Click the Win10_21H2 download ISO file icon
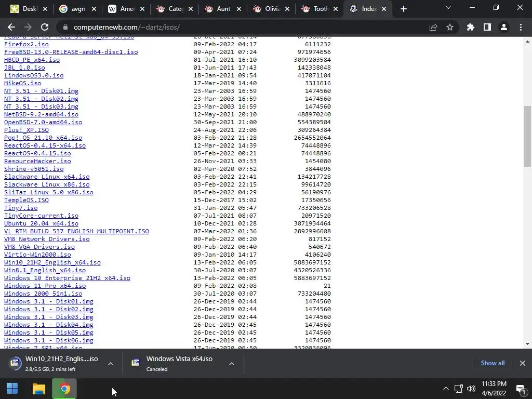 pyautogui.click(x=15, y=363)
